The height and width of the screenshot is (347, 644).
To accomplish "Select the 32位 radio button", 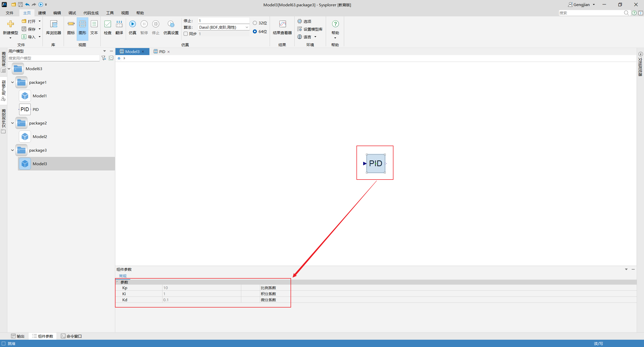I will pos(255,23).
